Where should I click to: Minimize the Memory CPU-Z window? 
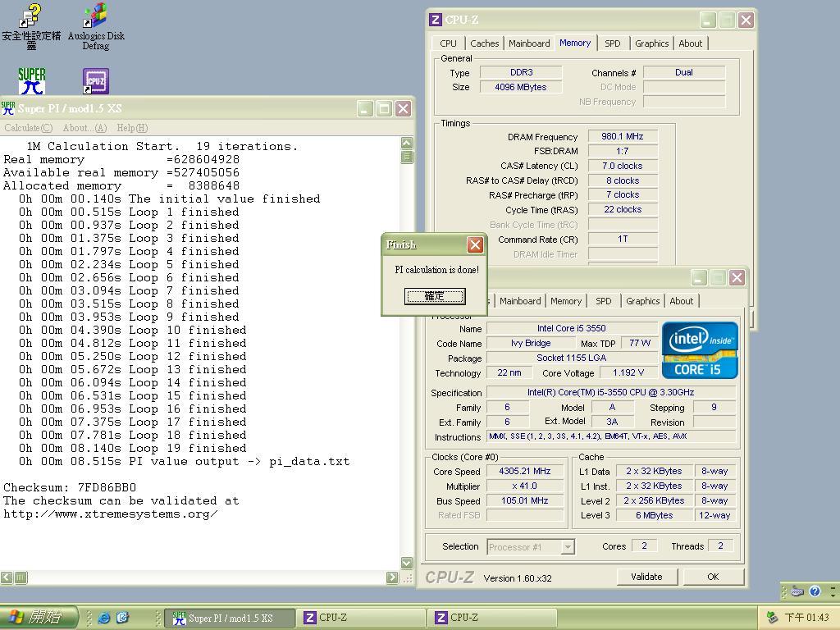tap(708, 21)
